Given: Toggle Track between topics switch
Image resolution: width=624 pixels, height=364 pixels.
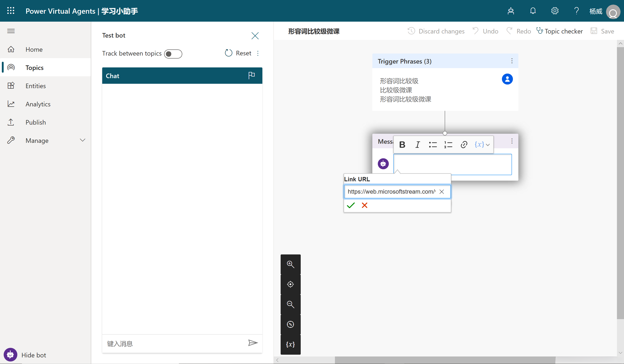Looking at the screenshot, I should pos(173,54).
